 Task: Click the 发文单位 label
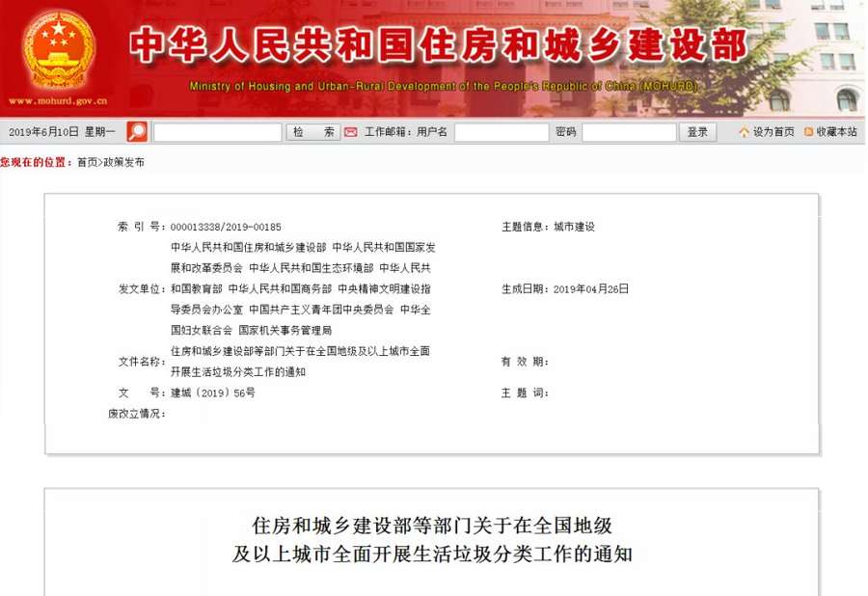(x=142, y=289)
